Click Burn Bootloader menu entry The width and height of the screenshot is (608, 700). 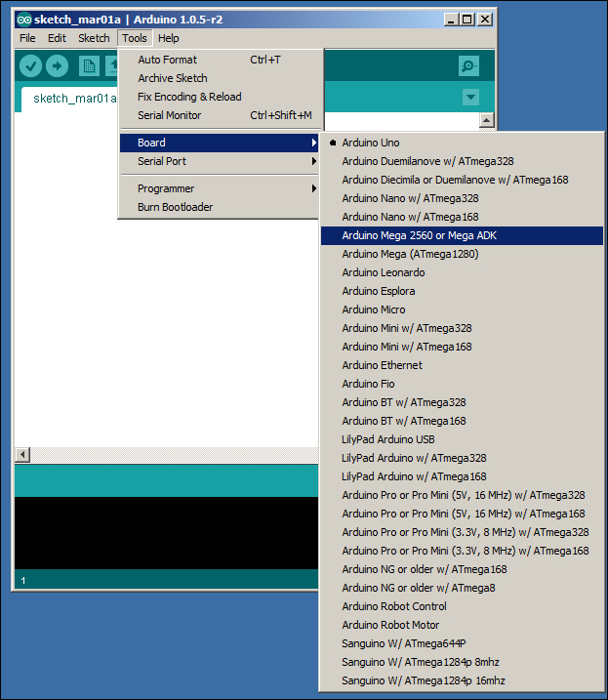pos(219,207)
